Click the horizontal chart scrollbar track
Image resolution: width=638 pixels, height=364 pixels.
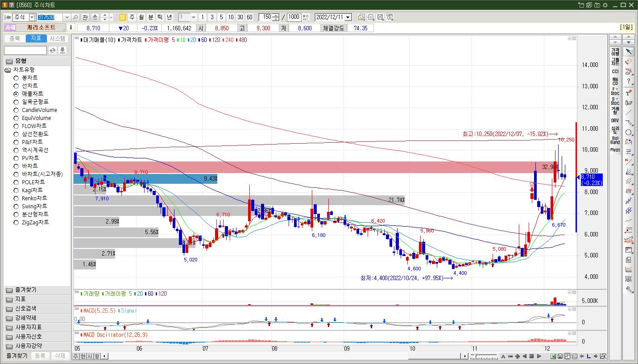(286, 356)
